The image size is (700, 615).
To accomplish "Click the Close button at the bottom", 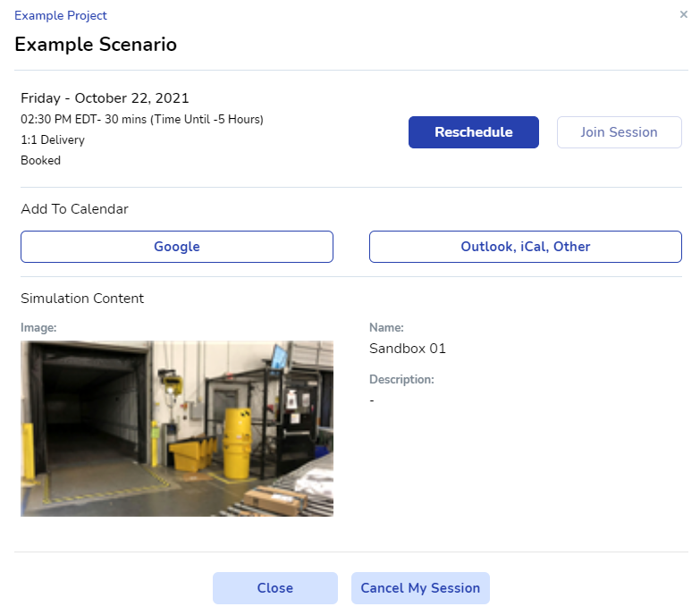I will coord(274,588).
